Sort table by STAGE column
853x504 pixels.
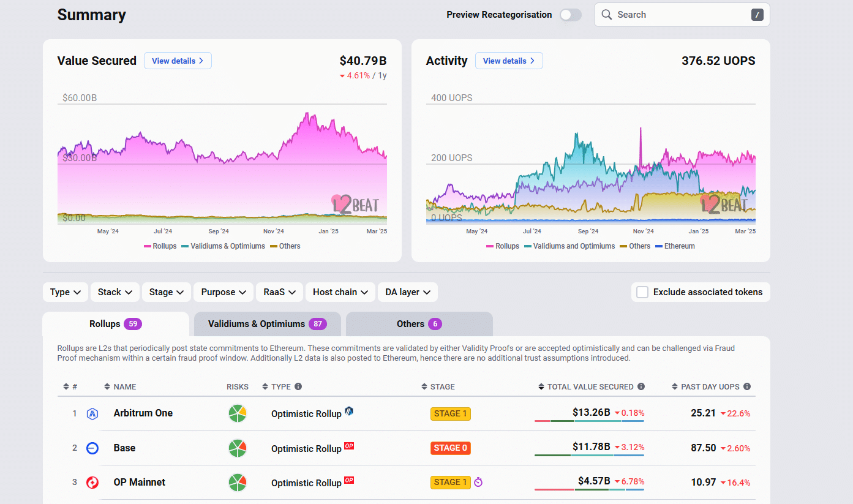[x=438, y=386]
